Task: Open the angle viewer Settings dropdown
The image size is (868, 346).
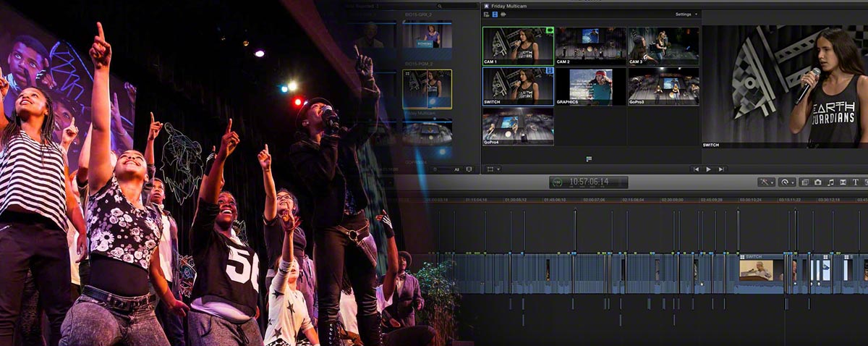Action: pyautogui.click(x=686, y=14)
